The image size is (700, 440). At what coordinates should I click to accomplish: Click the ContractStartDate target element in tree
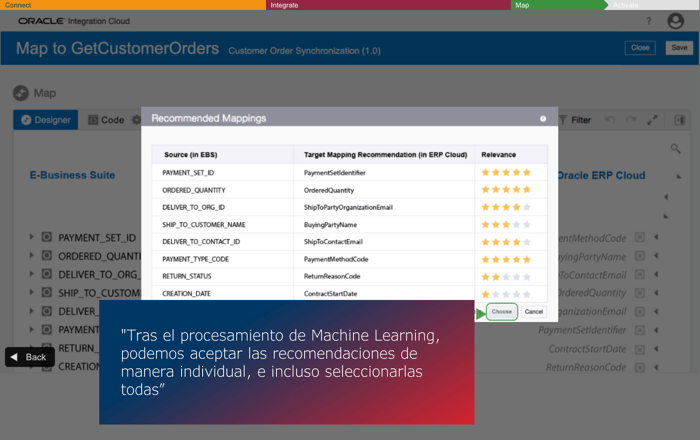[587, 349]
